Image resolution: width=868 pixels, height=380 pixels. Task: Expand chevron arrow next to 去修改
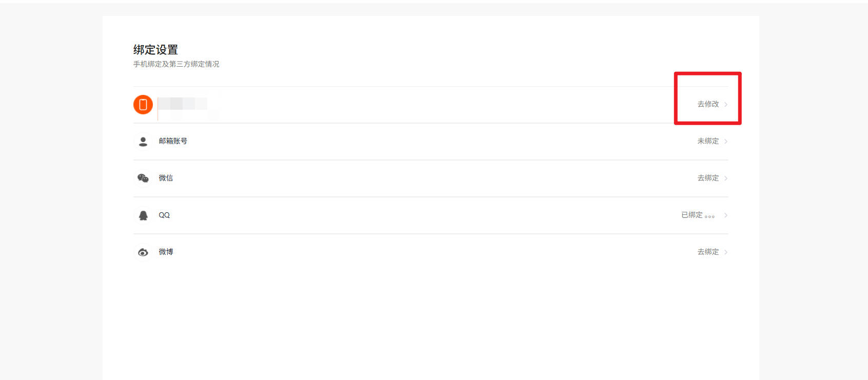coord(726,105)
